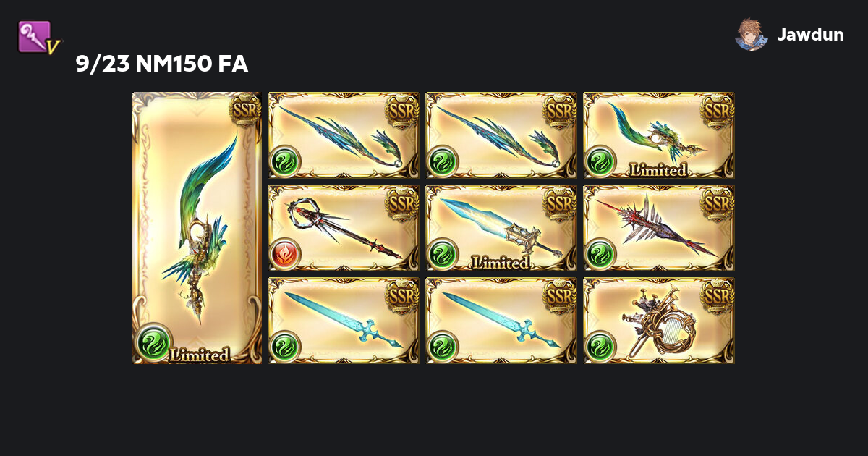Click the Jawdun username link
Viewport: 868px width, 456px height.
810,34
